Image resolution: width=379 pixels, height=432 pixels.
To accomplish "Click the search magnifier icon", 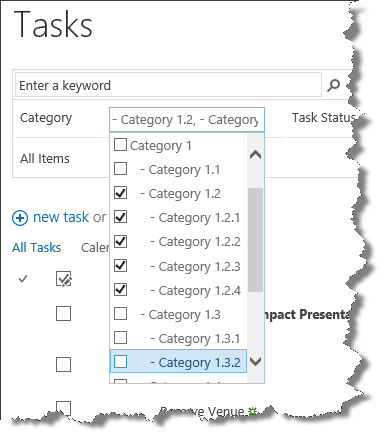I will pos(333,85).
